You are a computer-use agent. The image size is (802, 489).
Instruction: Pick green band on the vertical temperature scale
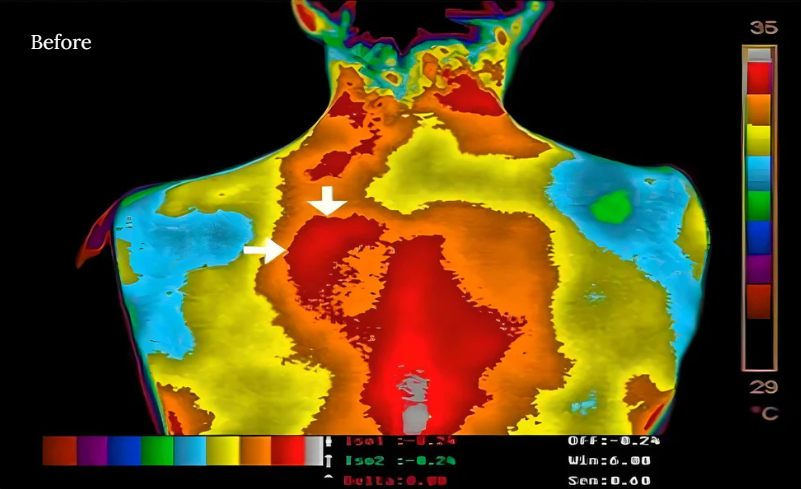pyautogui.click(x=759, y=205)
